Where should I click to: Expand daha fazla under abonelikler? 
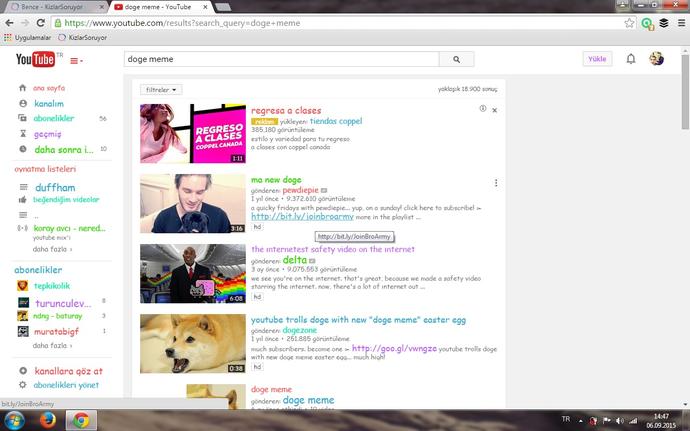click(x=52, y=346)
